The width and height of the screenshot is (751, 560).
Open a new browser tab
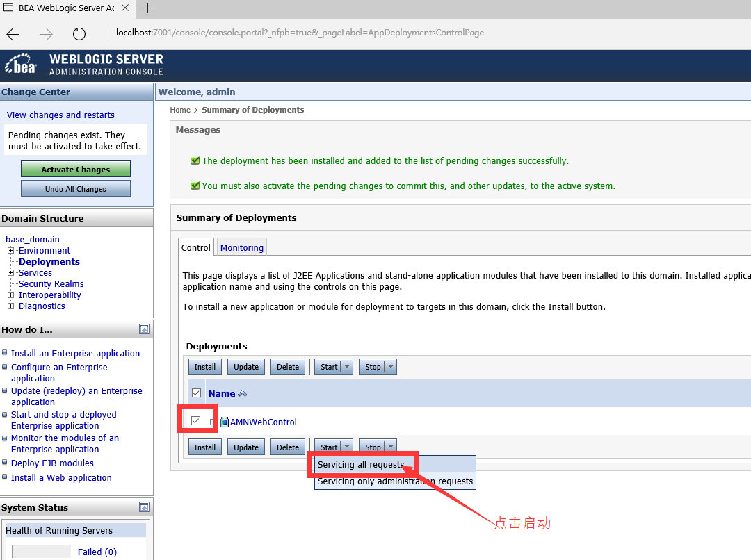pyautogui.click(x=147, y=8)
